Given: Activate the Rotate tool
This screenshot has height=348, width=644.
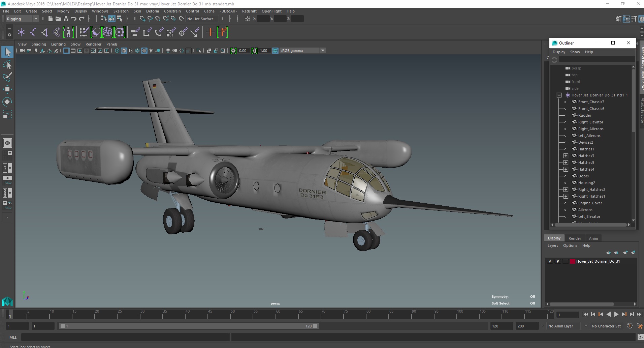Looking at the screenshot, I should click(x=7, y=102).
